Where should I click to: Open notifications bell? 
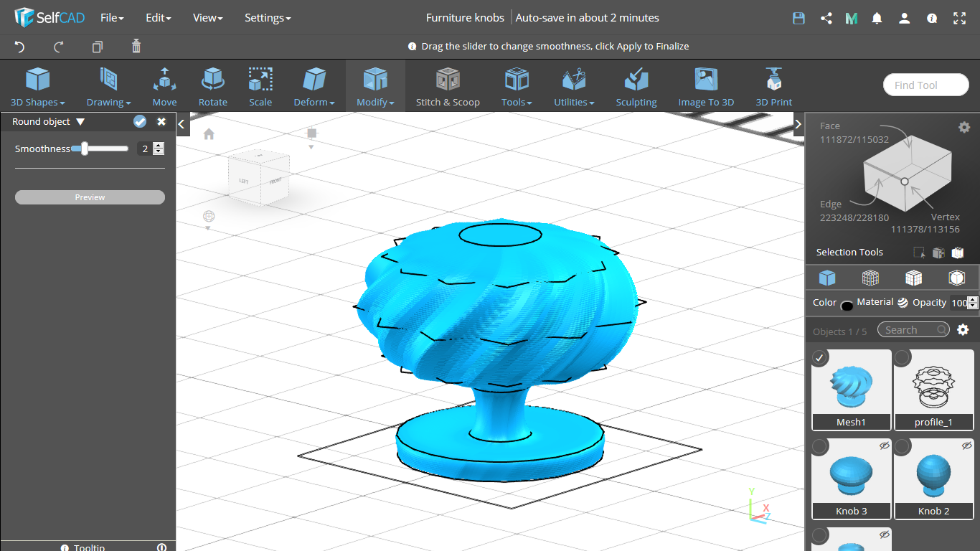tap(877, 19)
